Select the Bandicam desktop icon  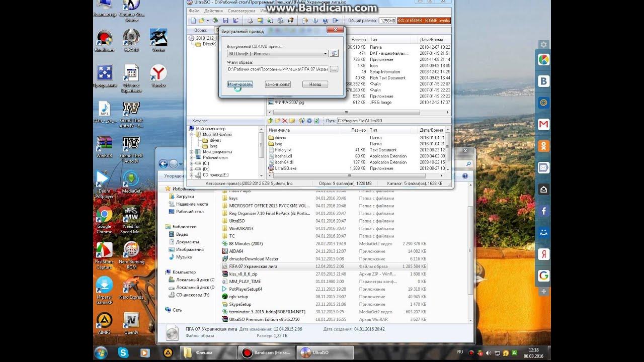click(104, 41)
